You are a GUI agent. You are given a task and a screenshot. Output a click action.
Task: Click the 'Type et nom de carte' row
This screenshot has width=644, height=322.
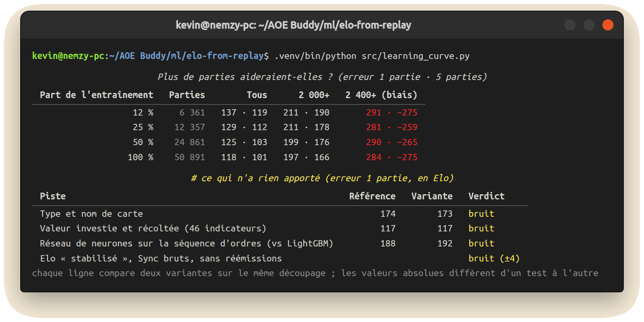pos(280,214)
